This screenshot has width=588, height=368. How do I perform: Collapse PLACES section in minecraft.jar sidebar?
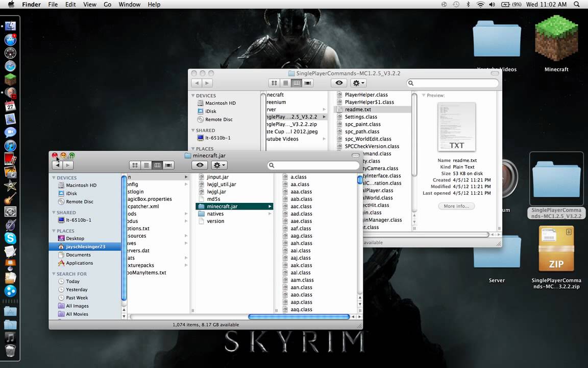(x=54, y=231)
